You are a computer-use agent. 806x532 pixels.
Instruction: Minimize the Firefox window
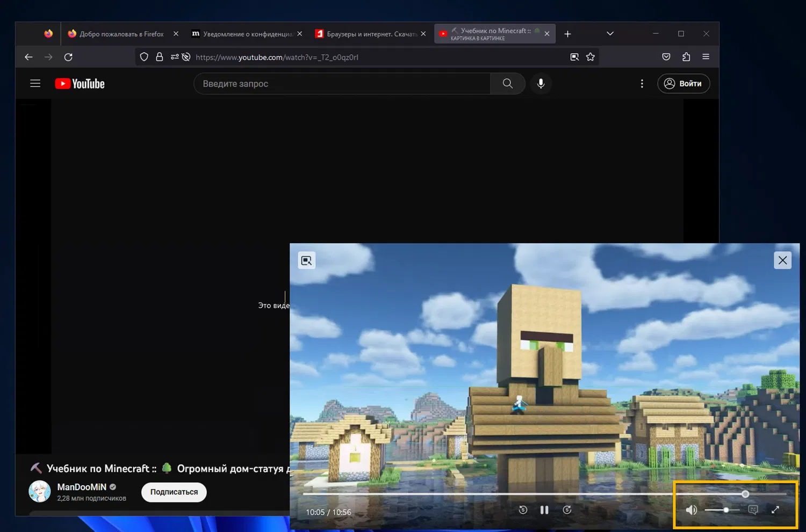[656, 34]
